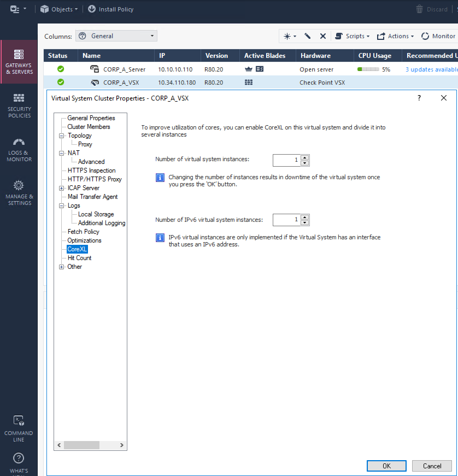Select Local Storage under Logs
Viewport: 458px width, 476px height.
point(96,214)
